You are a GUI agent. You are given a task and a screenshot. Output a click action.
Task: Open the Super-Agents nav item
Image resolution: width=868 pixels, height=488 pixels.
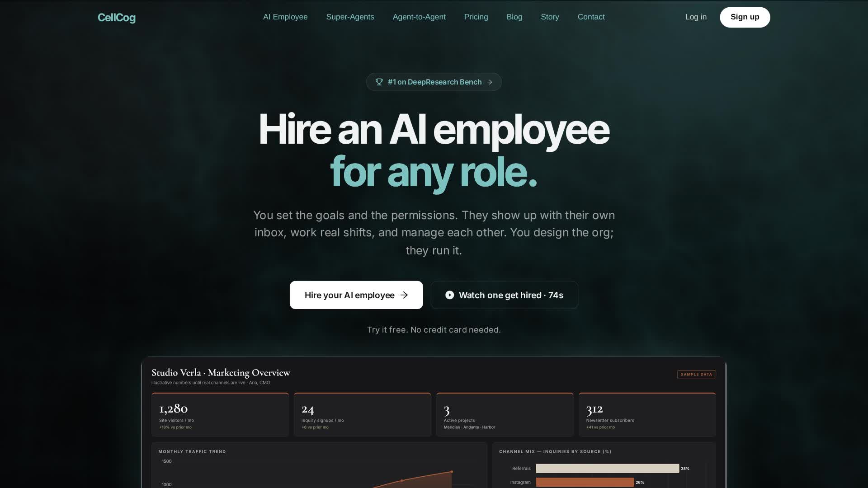coord(350,17)
